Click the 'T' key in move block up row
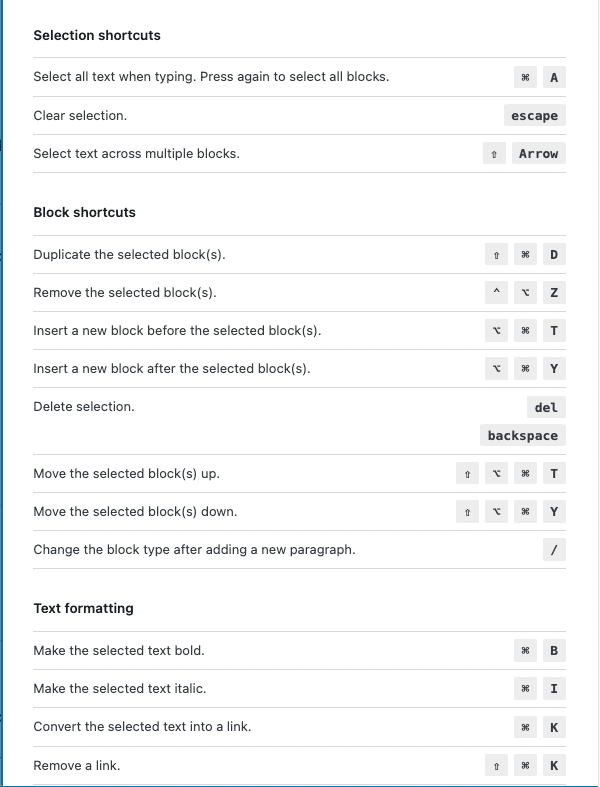600x787 pixels. (x=554, y=474)
